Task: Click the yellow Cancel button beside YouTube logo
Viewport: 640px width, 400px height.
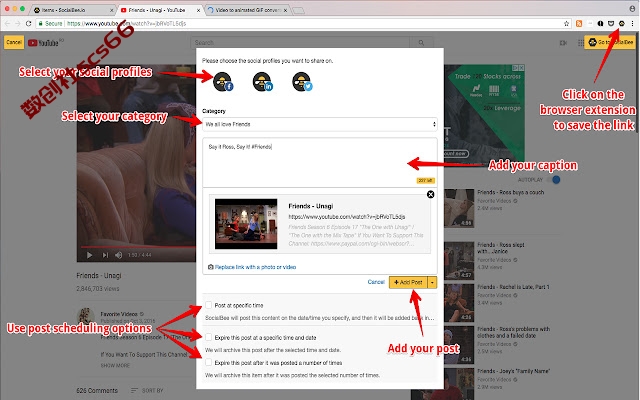Action: 14,42
